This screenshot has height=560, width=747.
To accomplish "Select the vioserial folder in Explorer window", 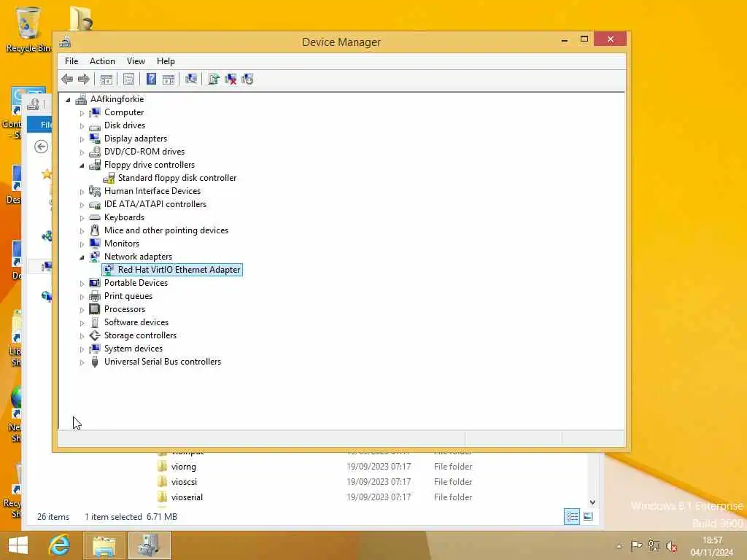I will 187,497.
